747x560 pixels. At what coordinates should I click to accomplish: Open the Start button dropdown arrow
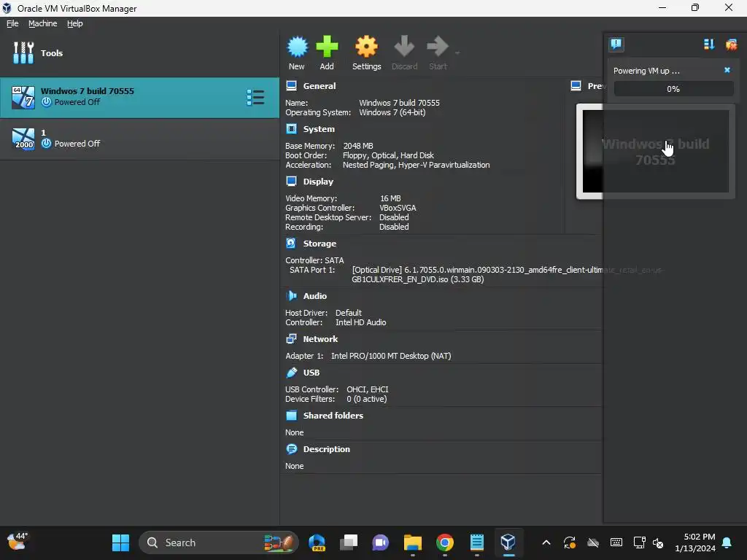pos(457,52)
